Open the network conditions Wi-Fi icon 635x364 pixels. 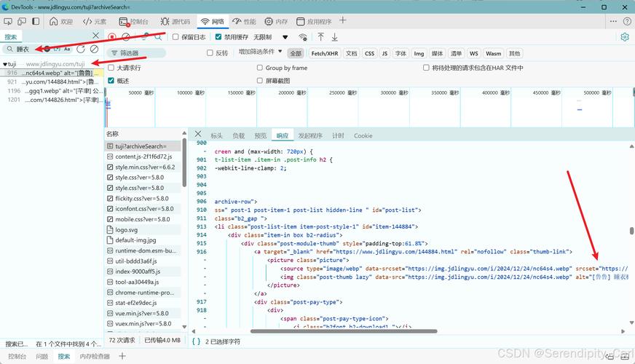pyautogui.click(x=302, y=36)
